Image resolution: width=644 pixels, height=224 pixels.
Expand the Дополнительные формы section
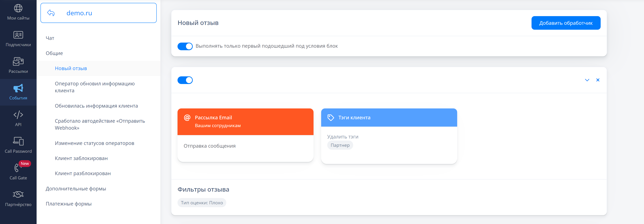[76, 189]
